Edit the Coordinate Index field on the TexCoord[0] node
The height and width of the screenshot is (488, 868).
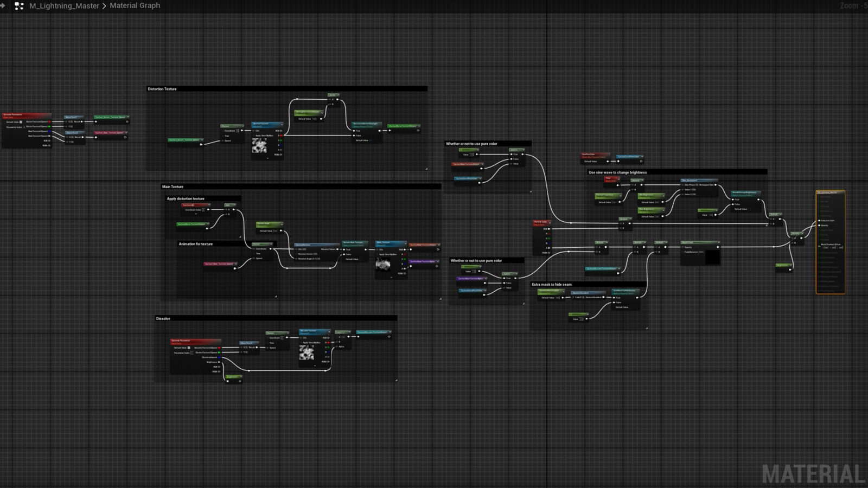pos(203,210)
